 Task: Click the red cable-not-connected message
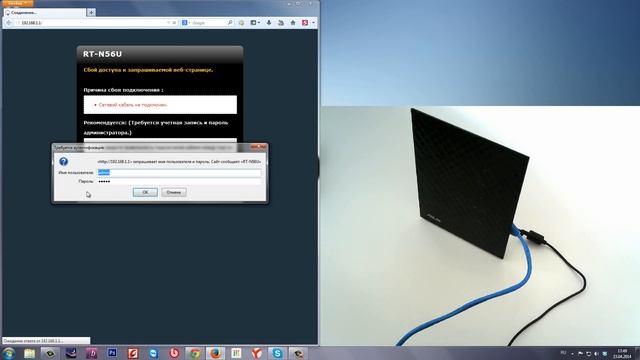[x=133, y=105]
